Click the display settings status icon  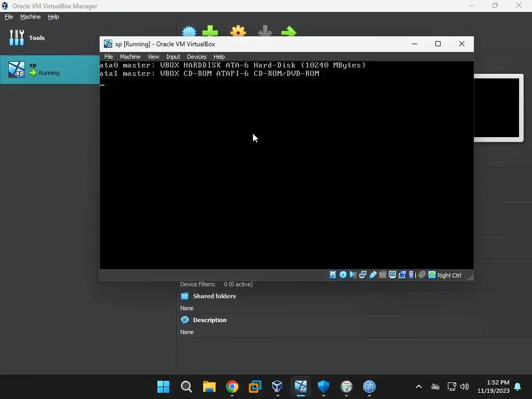(393, 275)
